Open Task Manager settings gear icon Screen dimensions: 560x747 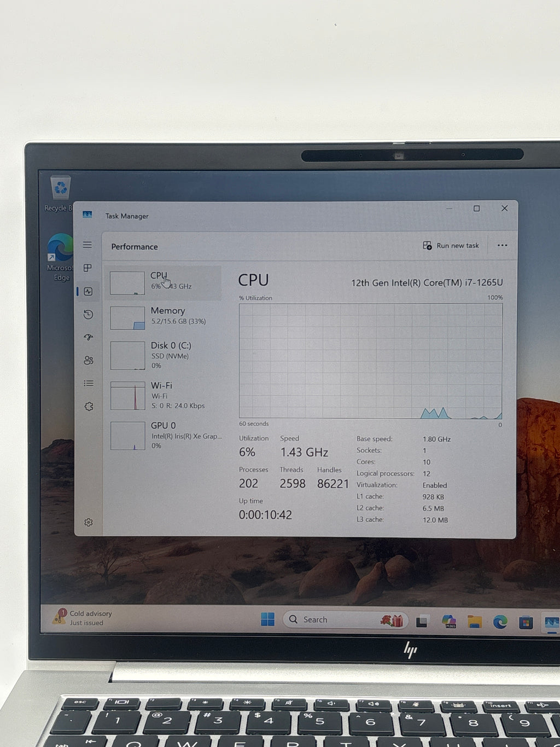[x=88, y=522]
